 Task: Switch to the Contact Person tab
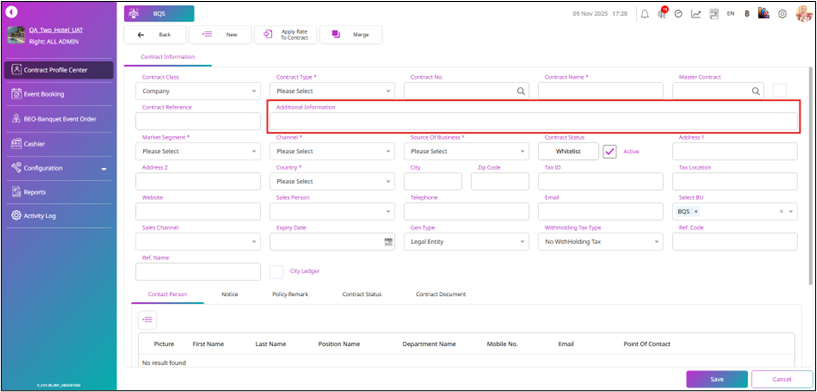click(x=167, y=295)
